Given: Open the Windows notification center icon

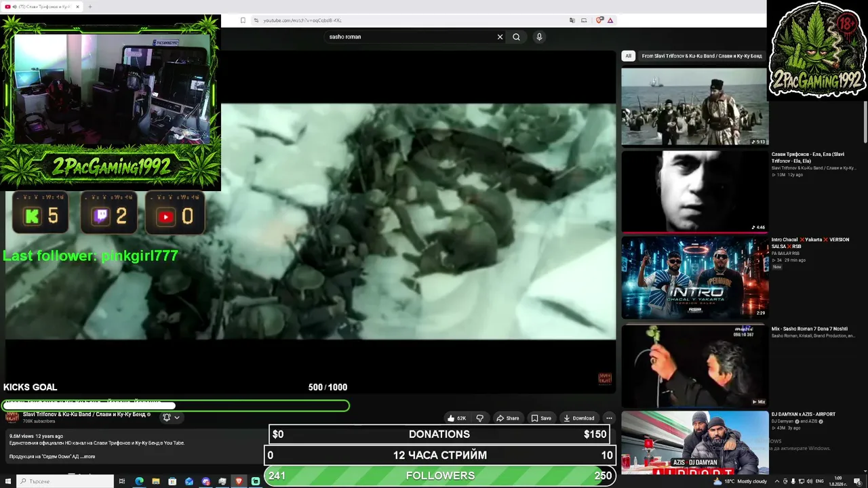Looking at the screenshot, I should coord(858,481).
